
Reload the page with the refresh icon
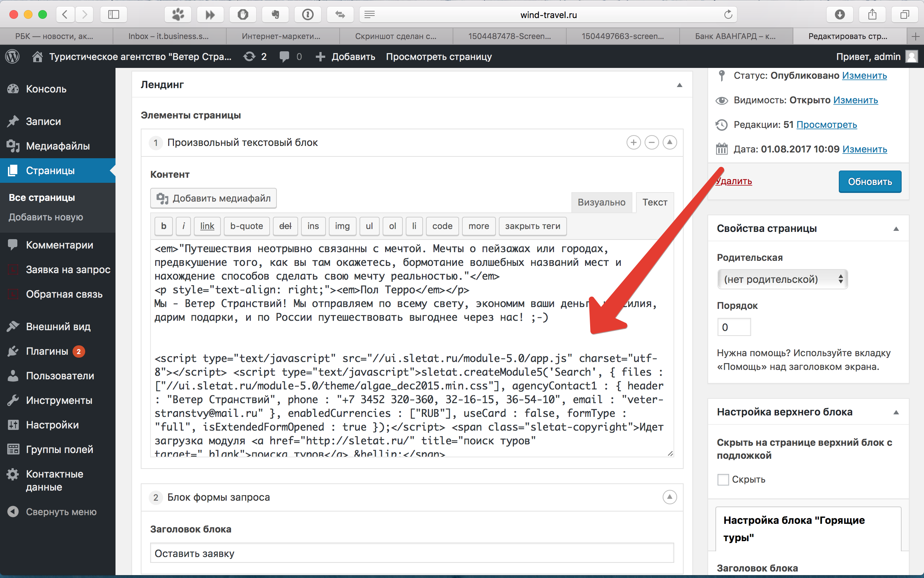[728, 14]
